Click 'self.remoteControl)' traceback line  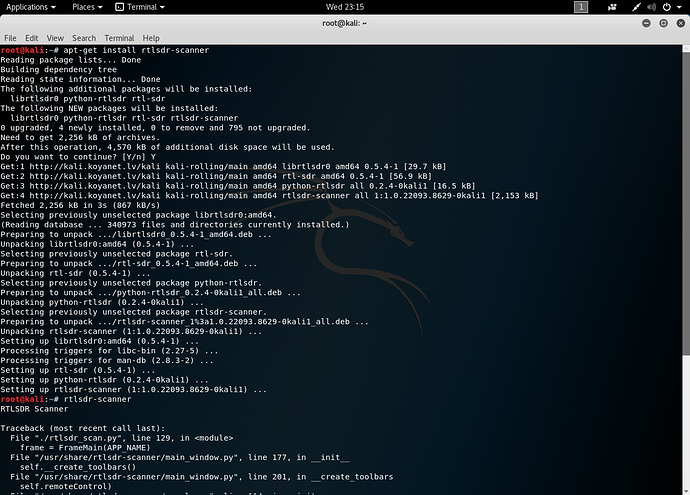click(66, 487)
